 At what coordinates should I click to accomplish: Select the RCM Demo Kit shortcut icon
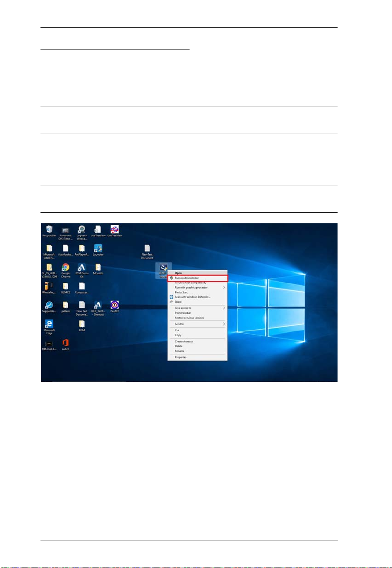pos(82,270)
